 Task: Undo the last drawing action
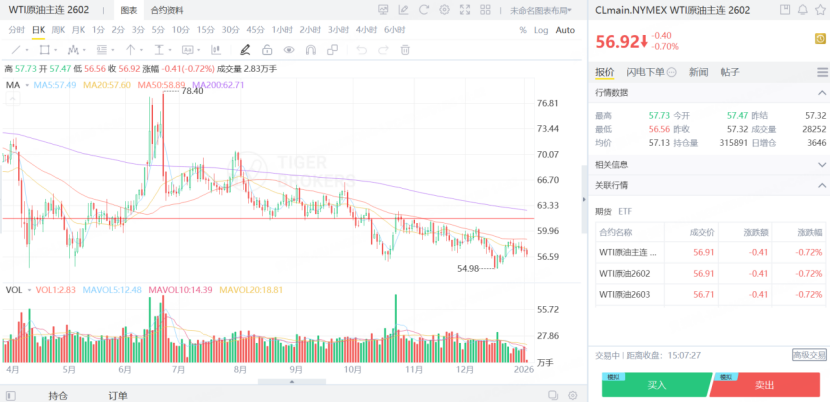tap(362, 50)
